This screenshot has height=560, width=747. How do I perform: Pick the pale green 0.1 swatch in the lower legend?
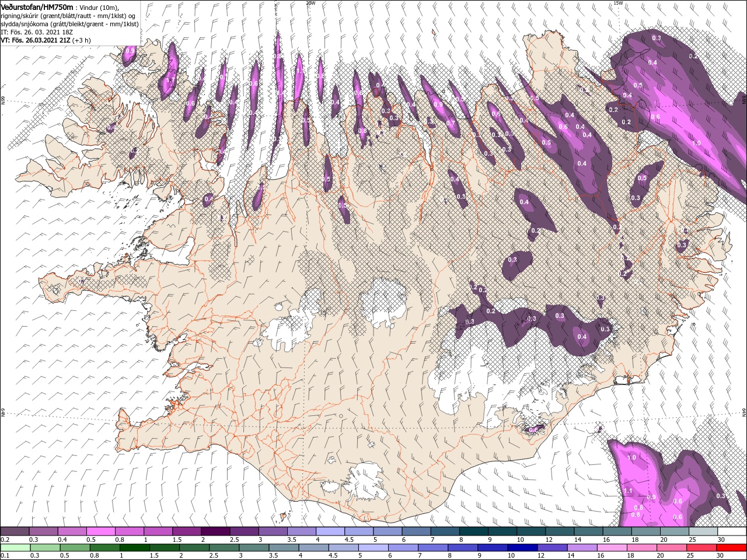15,548
